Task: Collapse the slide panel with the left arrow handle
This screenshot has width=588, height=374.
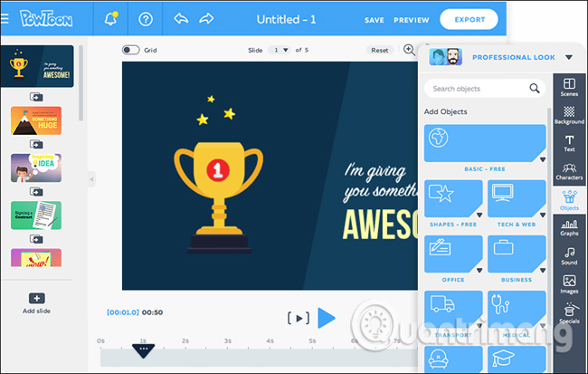Action: tap(91, 179)
